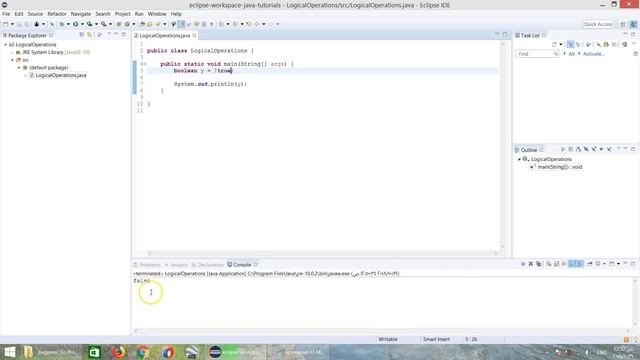Select main(String[]) : void in Outline
The width and height of the screenshot is (640, 360).
click(x=560, y=167)
